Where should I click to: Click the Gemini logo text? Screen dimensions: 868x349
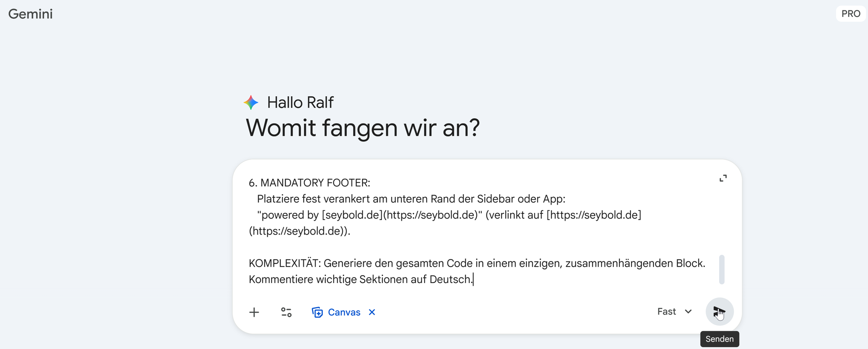[x=30, y=14]
